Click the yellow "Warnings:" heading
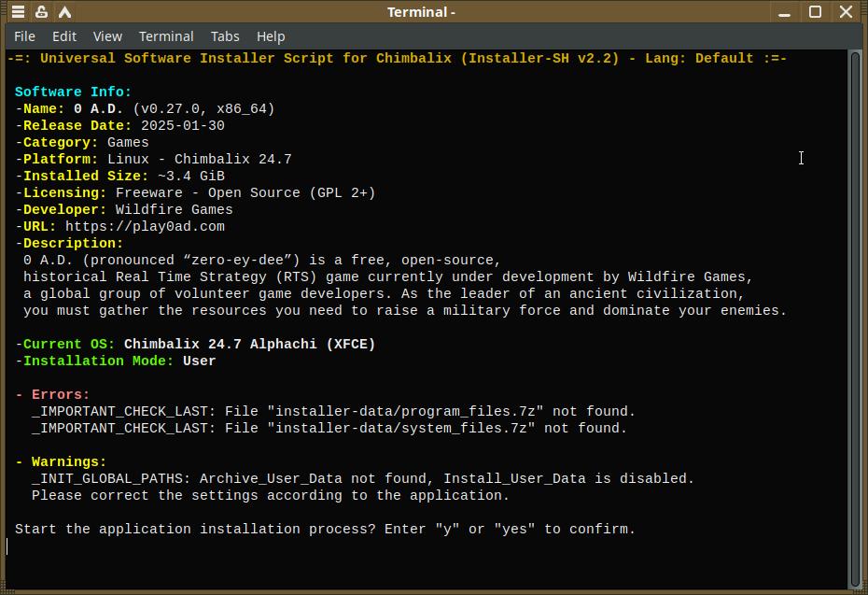This screenshot has height=595, width=868. tap(69, 462)
